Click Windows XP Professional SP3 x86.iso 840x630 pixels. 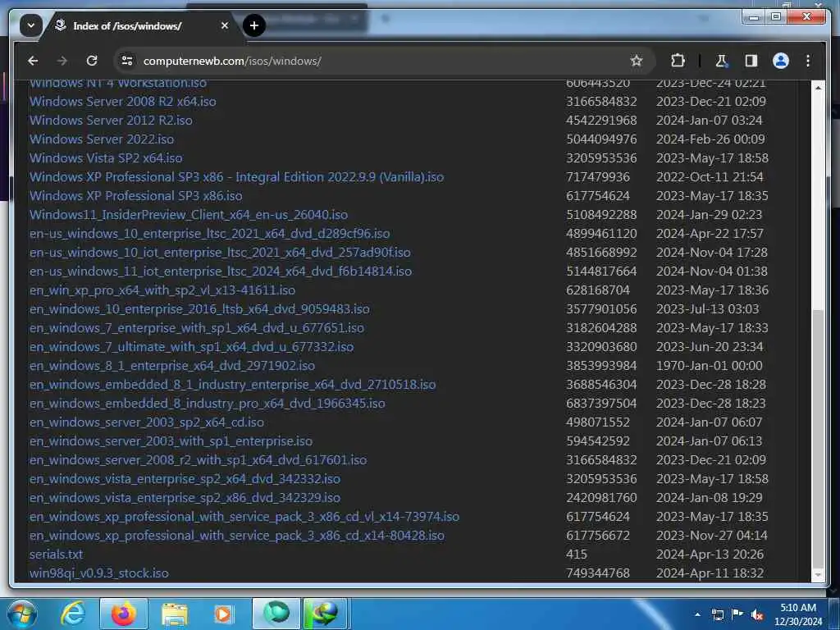[x=136, y=196]
